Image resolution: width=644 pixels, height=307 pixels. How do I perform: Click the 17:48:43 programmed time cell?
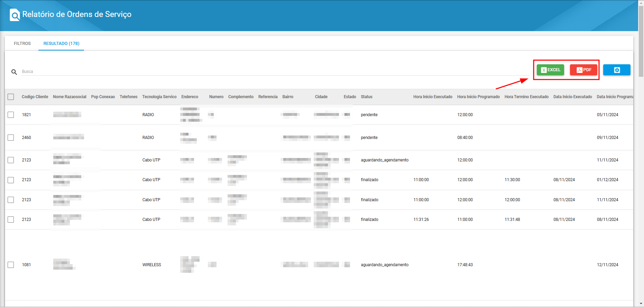click(x=465, y=265)
